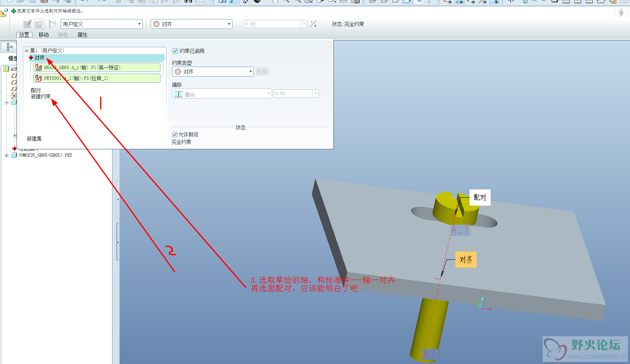630x364 pixels.
Task: Select the coordinate system triad in 3D view
Action: click(x=483, y=304)
